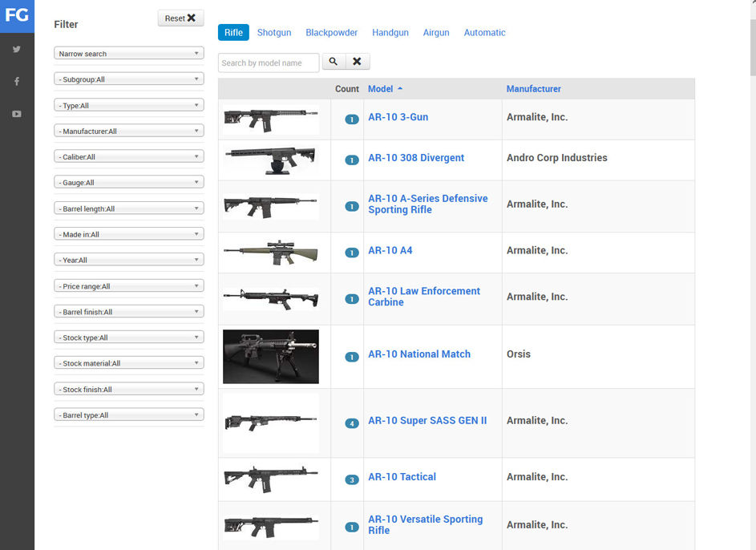Viewport: 756px width, 550px height.
Task: Open the AR-10 308 Divergent link
Action: click(x=415, y=158)
